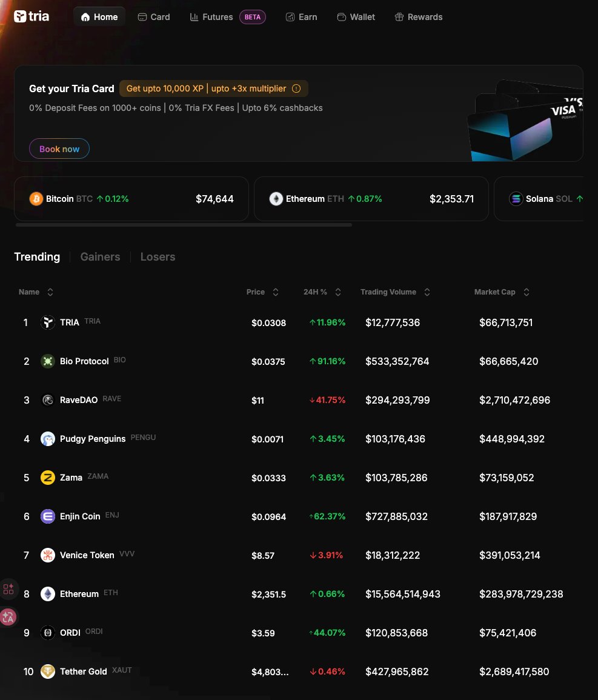Open the Wallet tab
Image resolution: width=598 pixels, height=700 pixels.
356,17
